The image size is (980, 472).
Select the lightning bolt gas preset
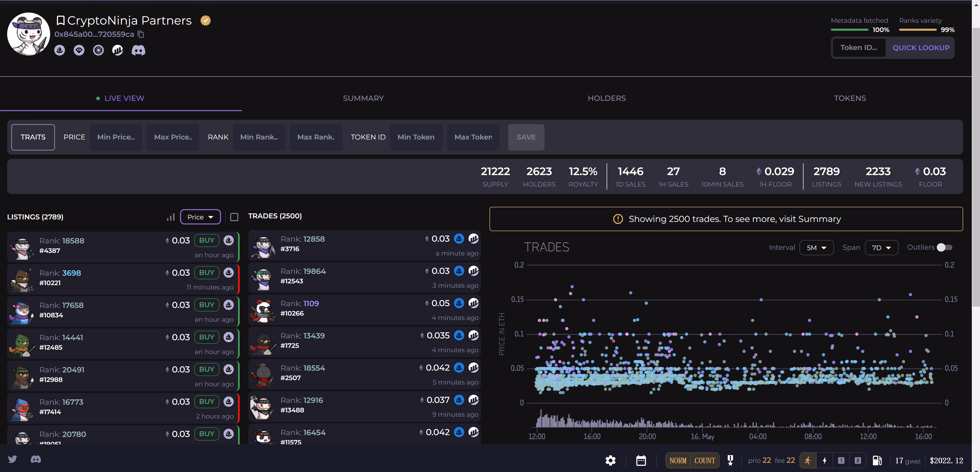[x=825, y=460]
